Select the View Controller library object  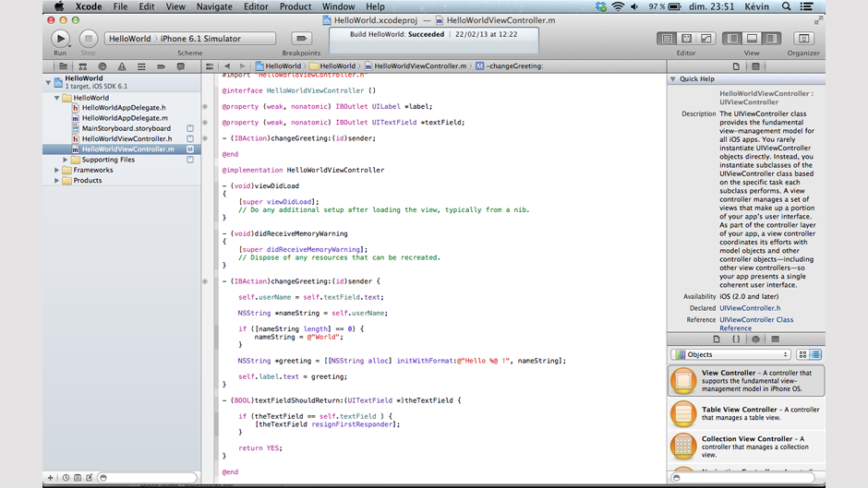(746, 381)
